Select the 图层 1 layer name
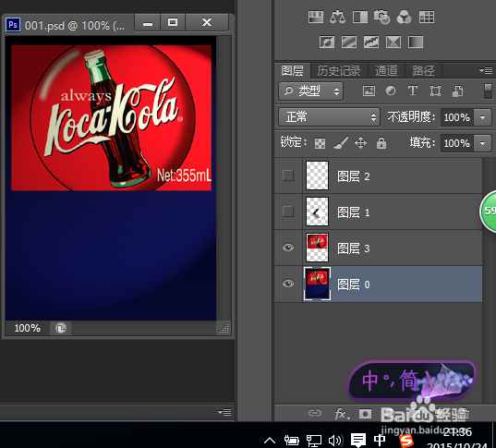Image resolution: width=496 pixels, height=448 pixels. coord(354,212)
